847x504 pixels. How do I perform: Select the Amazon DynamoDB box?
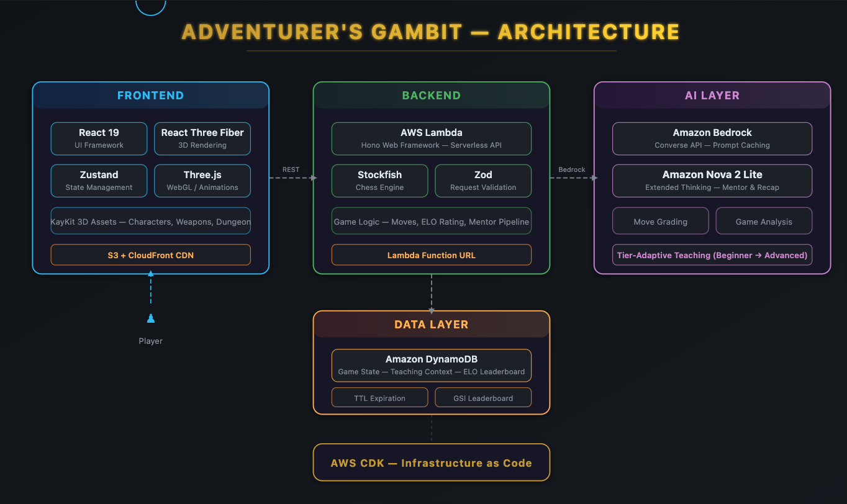[x=432, y=365]
